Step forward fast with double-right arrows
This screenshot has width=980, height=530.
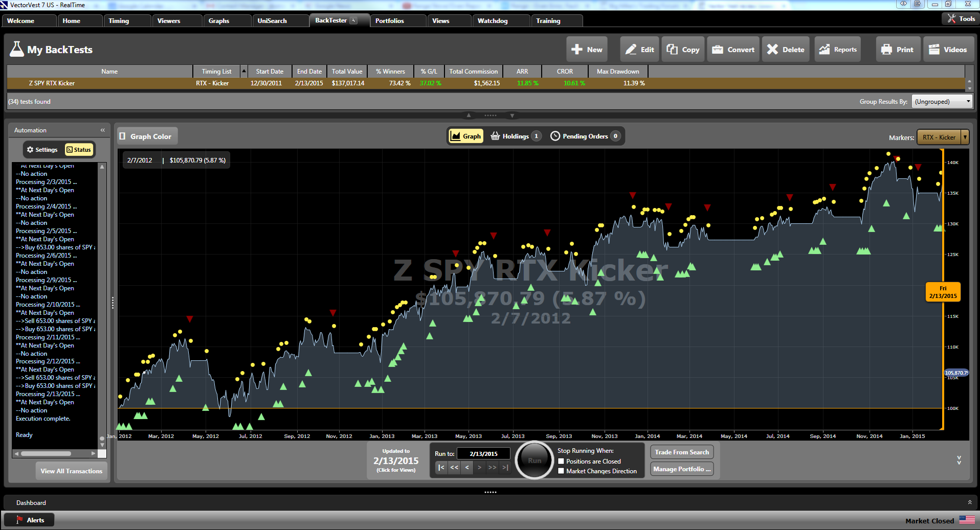[492, 467]
